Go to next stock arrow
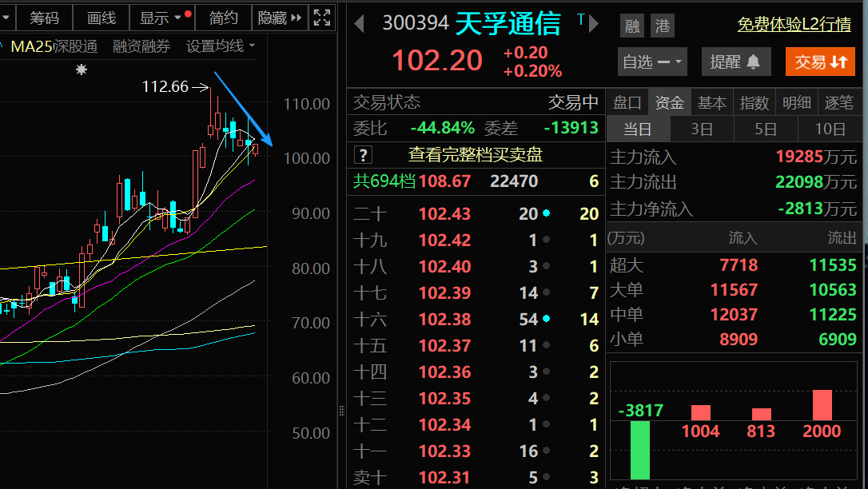The width and height of the screenshot is (868, 489). (x=594, y=24)
